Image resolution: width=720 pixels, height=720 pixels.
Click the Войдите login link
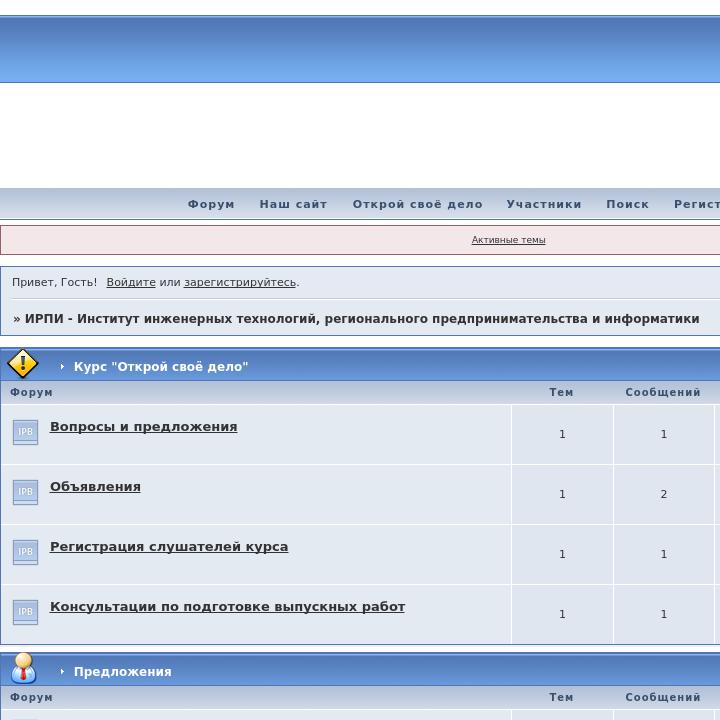[131, 282]
